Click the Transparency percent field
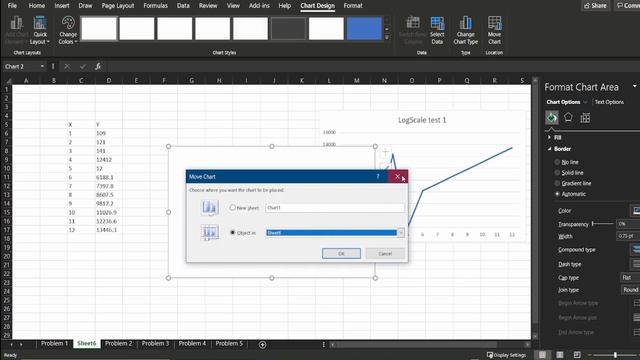 tap(628, 224)
